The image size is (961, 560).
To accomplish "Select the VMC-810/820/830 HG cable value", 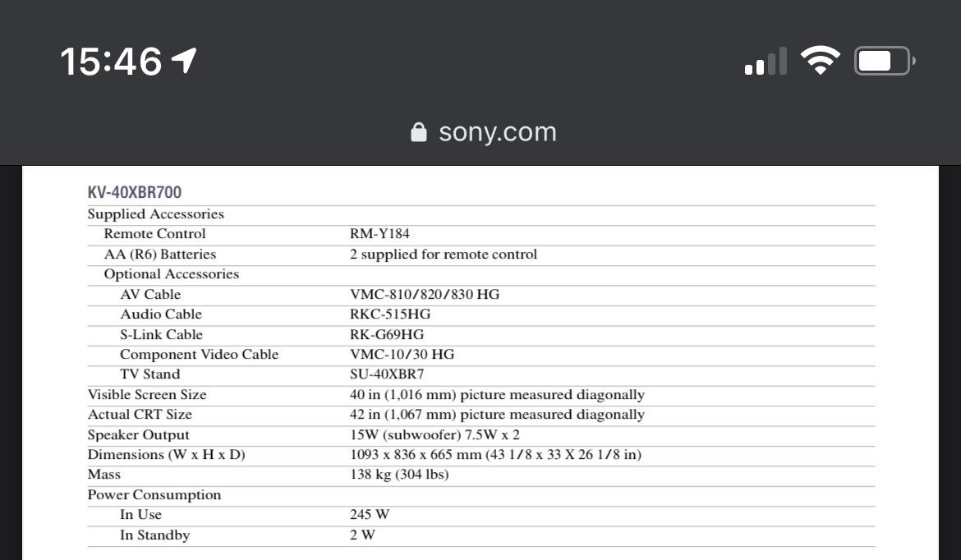I will tap(424, 294).
